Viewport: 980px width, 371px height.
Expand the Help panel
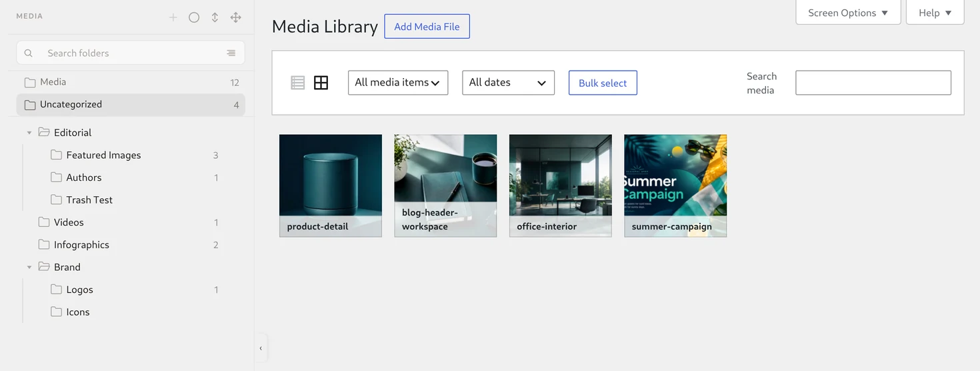(x=935, y=13)
